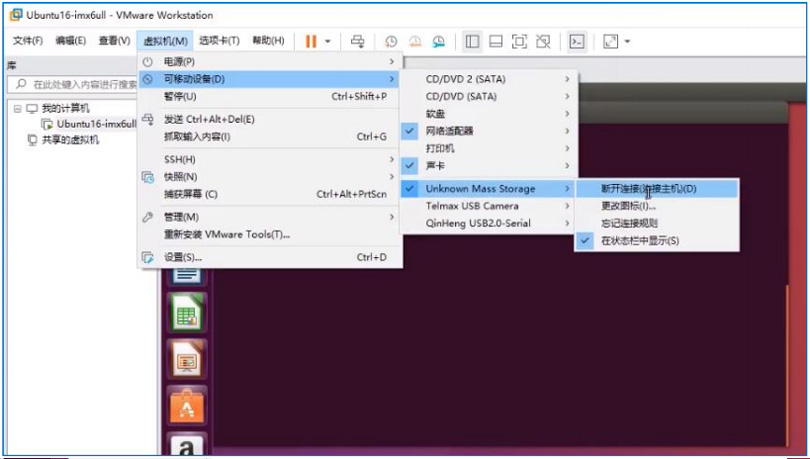Choose 发送 Ctrl+Alt+Del(E) menu entry
810x459 pixels.
pyautogui.click(x=270, y=119)
